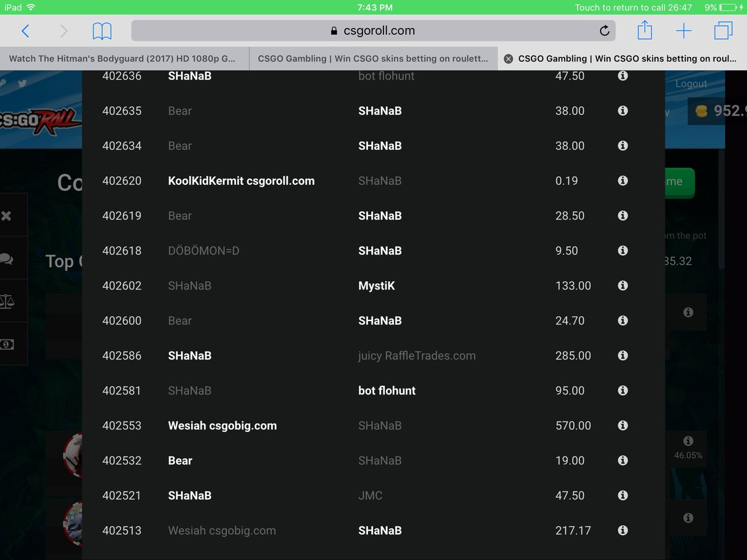Open the Twitter bird icon link
Viewport: 747px width, 560px height.
click(22, 83)
